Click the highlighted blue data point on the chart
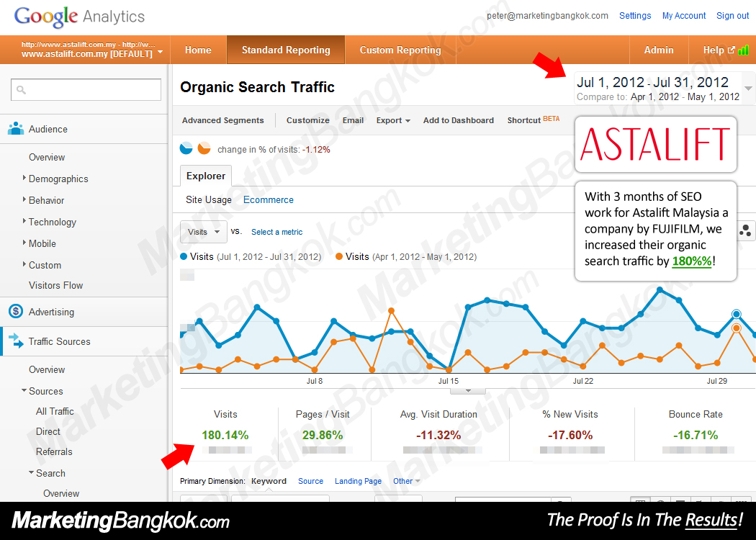The height and width of the screenshot is (540, 756). (x=737, y=315)
